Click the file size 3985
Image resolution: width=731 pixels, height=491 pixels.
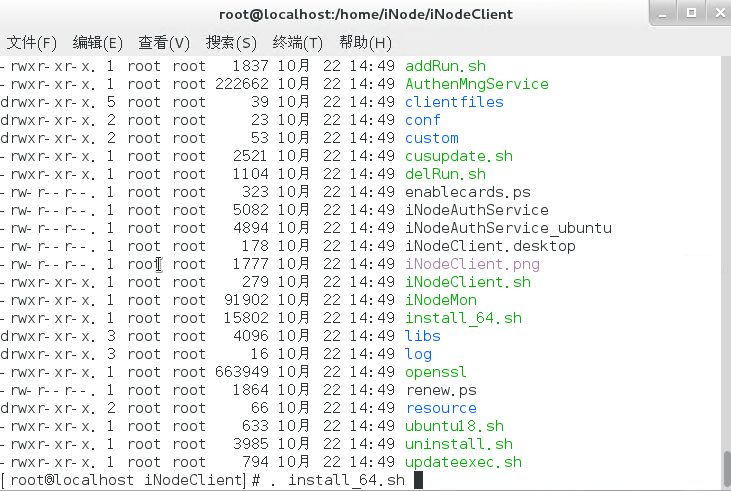(251, 444)
